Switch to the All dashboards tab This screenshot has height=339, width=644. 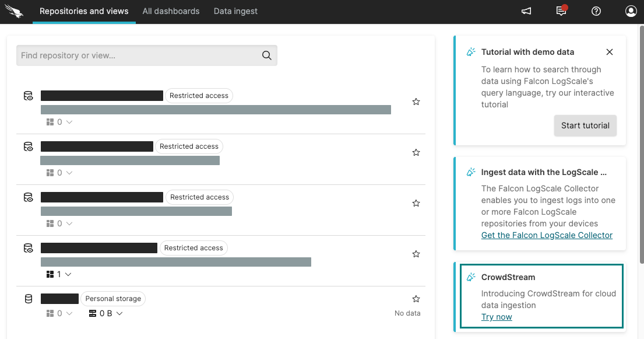tap(171, 11)
